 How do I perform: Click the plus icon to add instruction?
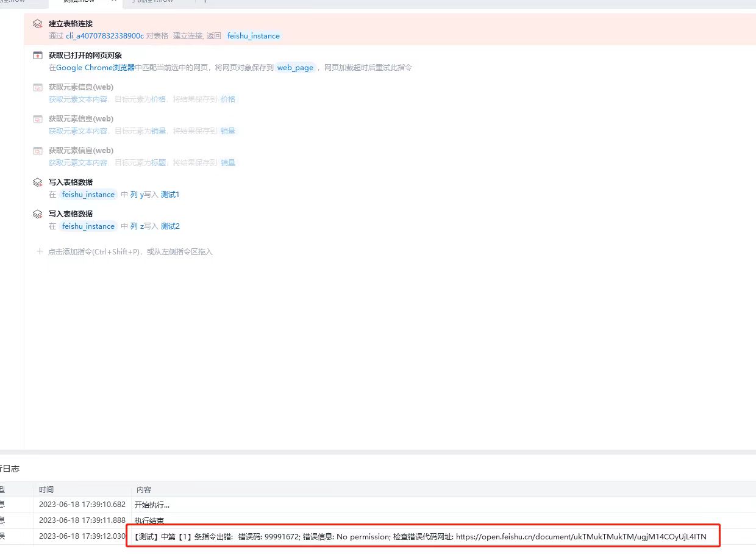(40, 251)
